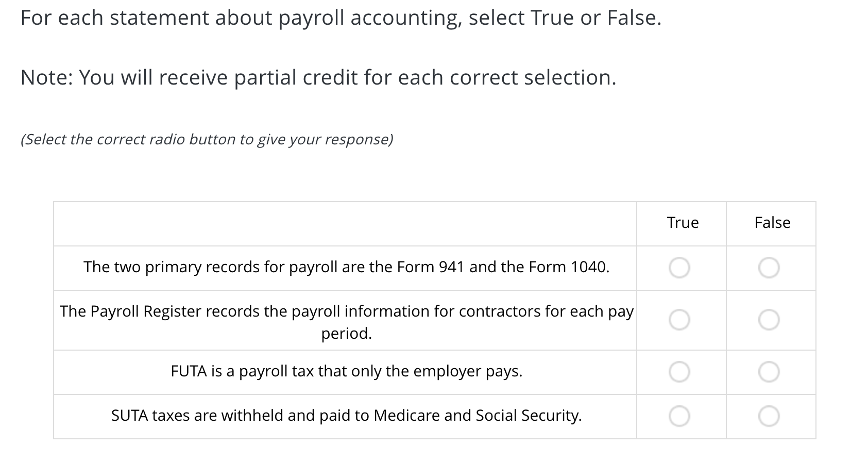Image resolution: width=868 pixels, height=462 pixels.
Task: Click the True column header
Action: [x=682, y=222]
